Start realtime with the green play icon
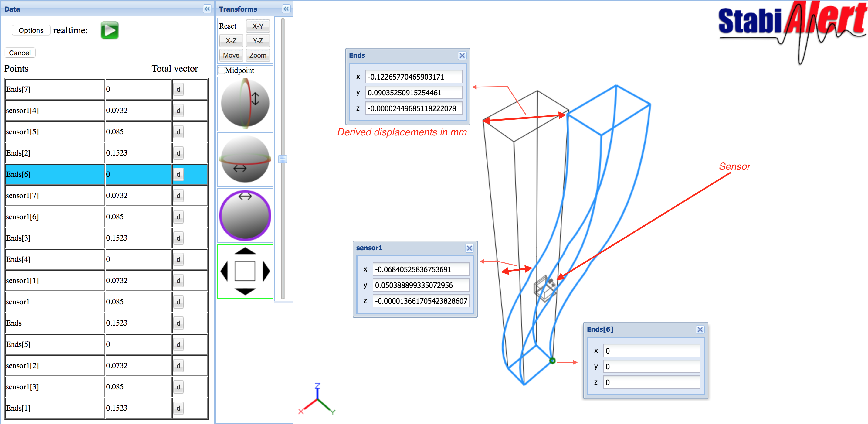 point(110,30)
